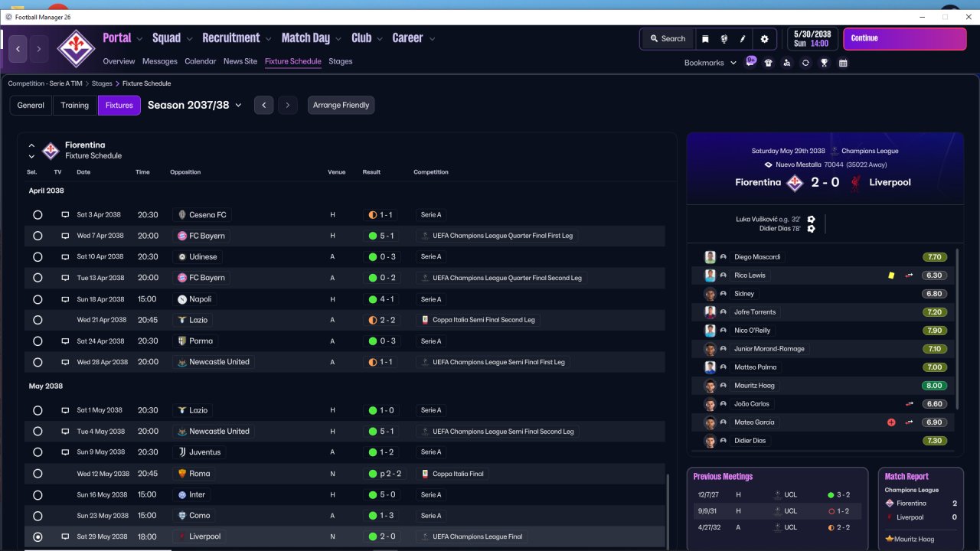
Task: Click the calendar shortcut icon
Action: pyautogui.click(x=843, y=63)
